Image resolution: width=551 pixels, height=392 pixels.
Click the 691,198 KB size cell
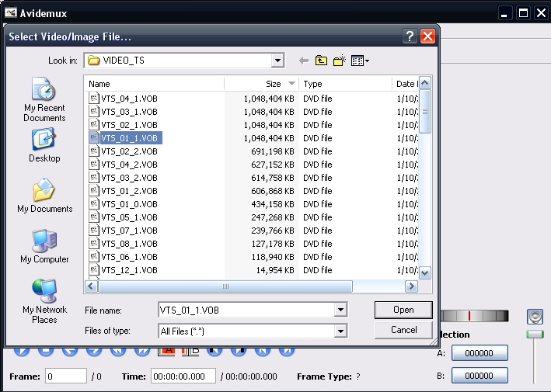(x=272, y=151)
